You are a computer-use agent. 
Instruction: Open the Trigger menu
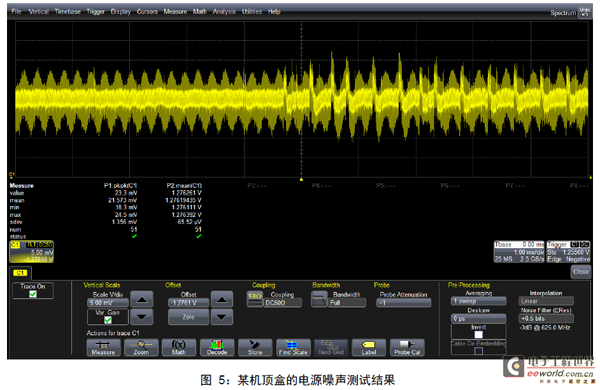pos(96,11)
